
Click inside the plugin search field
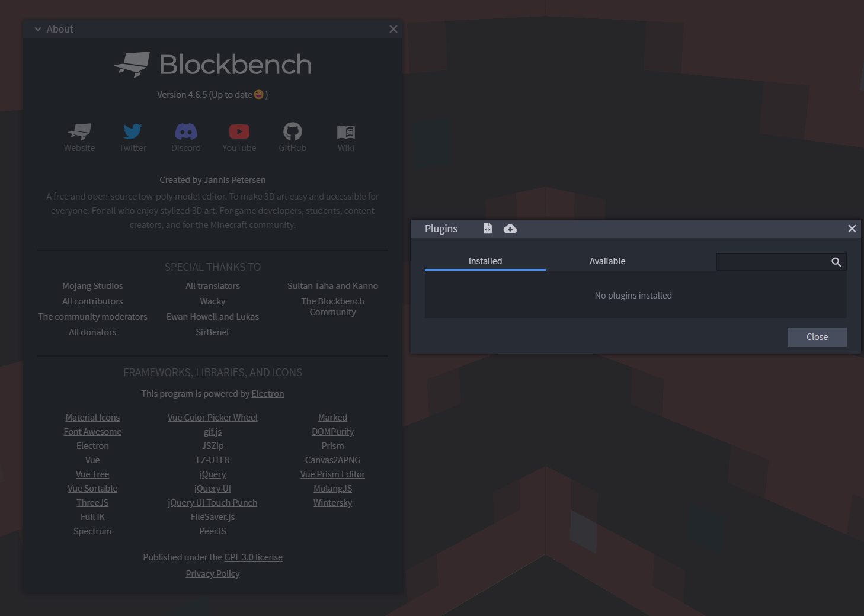coord(770,262)
